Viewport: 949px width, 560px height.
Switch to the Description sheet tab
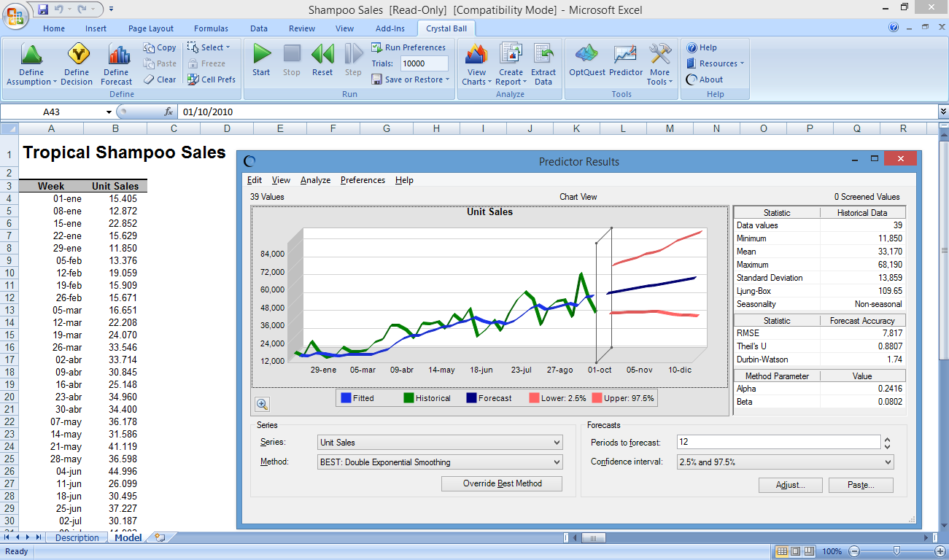point(77,538)
